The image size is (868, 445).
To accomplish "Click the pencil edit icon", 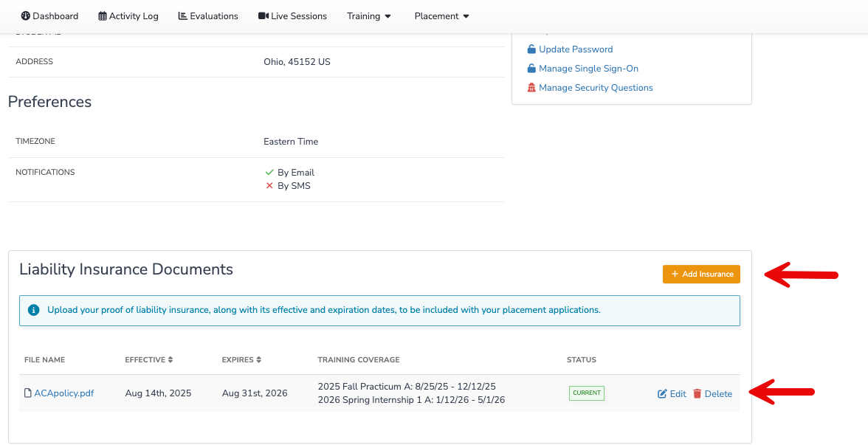I will coord(662,394).
